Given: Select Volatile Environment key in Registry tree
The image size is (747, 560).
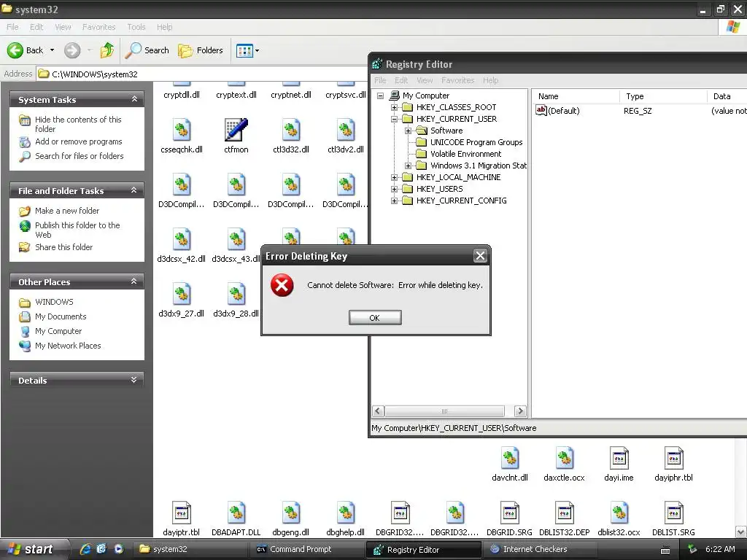Looking at the screenshot, I should pyautogui.click(x=465, y=155).
